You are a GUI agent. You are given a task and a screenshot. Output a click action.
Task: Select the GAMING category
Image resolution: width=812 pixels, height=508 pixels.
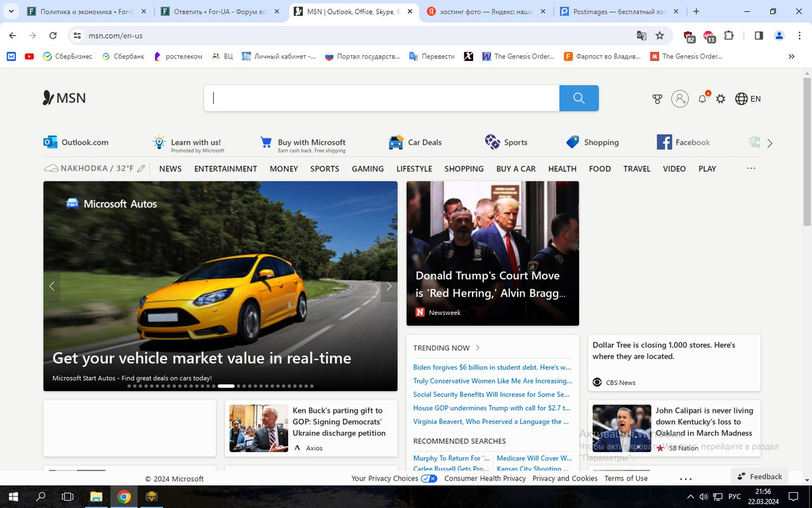pyautogui.click(x=368, y=168)
